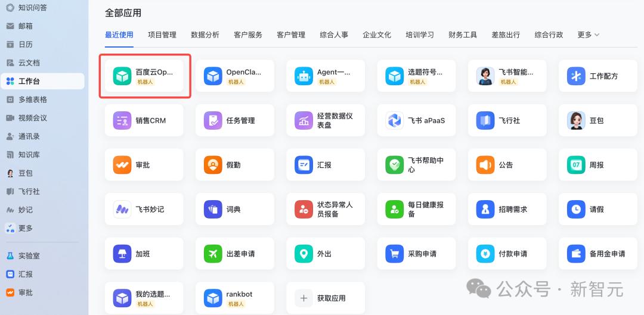Open 妙记 in the sidebar
This screenshot has height=315, width=644.
click(43, 210)
